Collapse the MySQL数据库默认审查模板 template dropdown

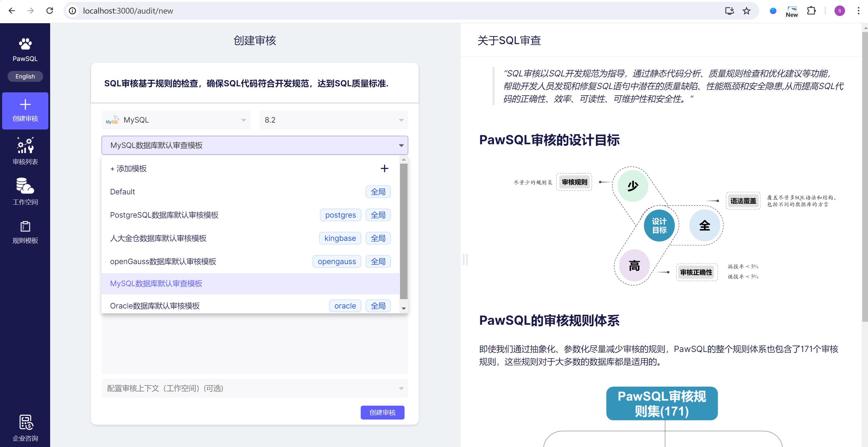401,145
